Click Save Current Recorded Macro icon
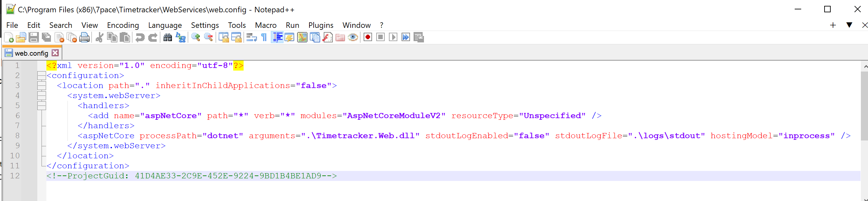868x201 pixels. (419, 37)
